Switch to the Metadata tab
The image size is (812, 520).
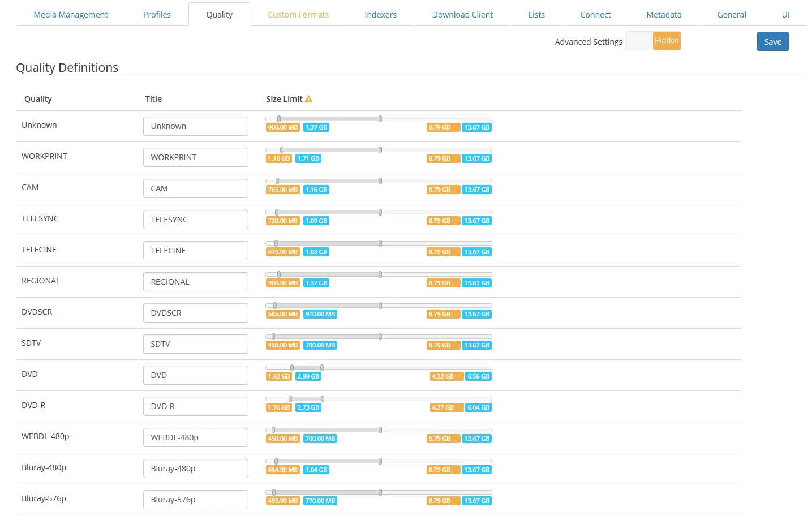point(663,14)
